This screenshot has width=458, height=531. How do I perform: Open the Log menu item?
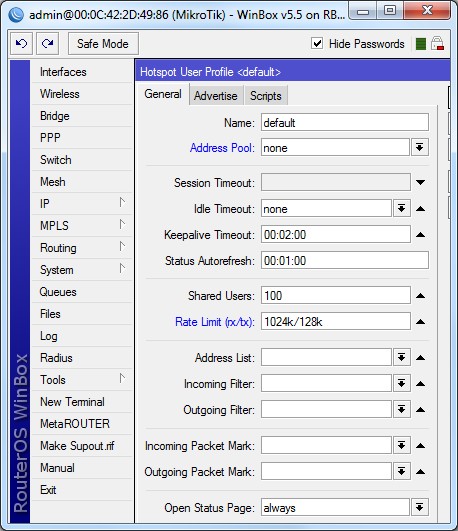81,336
